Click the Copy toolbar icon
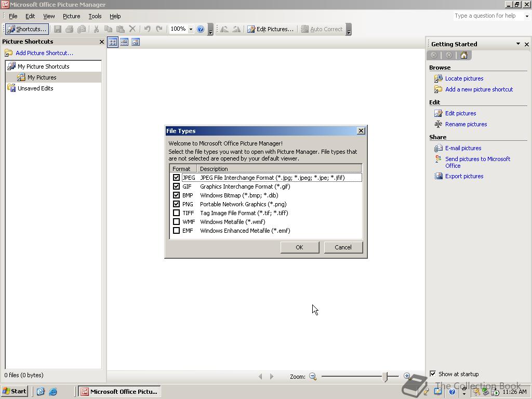 click(108, 29)
